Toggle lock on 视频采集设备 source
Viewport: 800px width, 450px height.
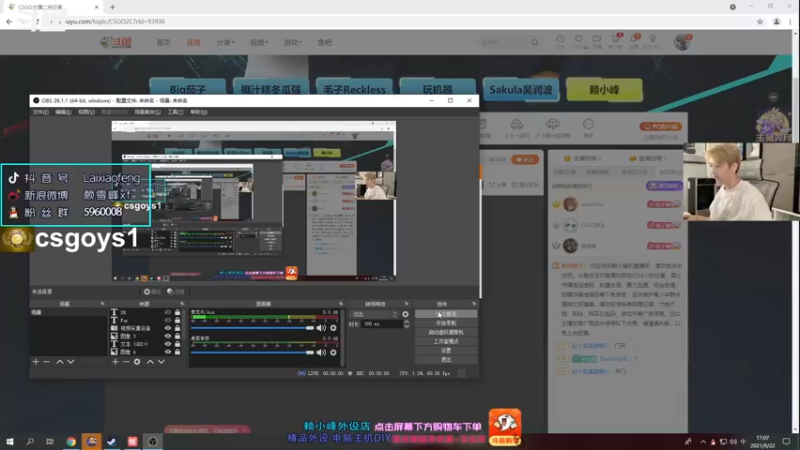click(x=177, y=328)
